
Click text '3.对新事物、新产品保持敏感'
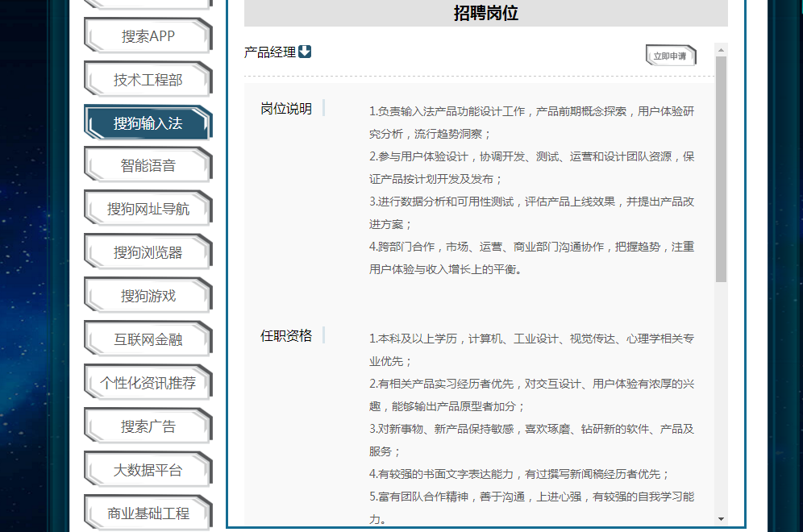coord(442,429)
